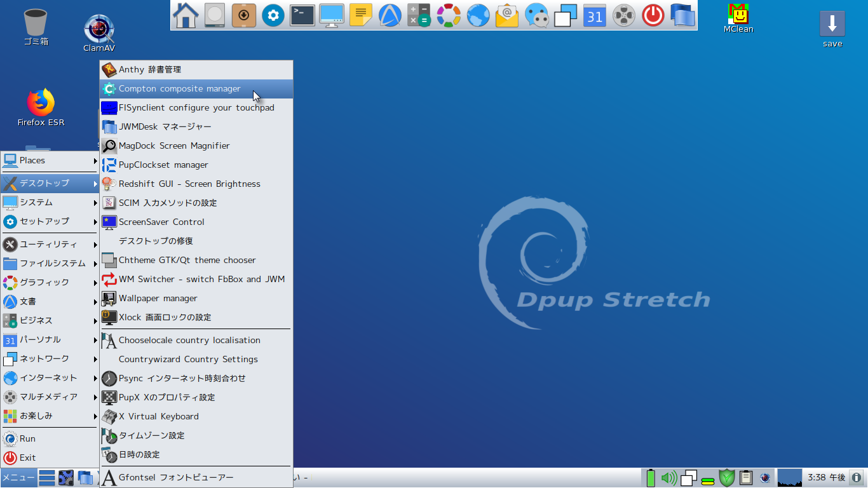Open the yellow sticky notes icon in the dock

[361, 15]
